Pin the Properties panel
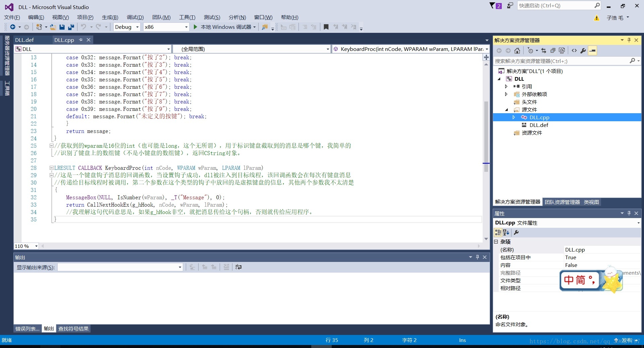Image resolution: width=644 pixels, height=348 pixels. [x=629, y=213]
